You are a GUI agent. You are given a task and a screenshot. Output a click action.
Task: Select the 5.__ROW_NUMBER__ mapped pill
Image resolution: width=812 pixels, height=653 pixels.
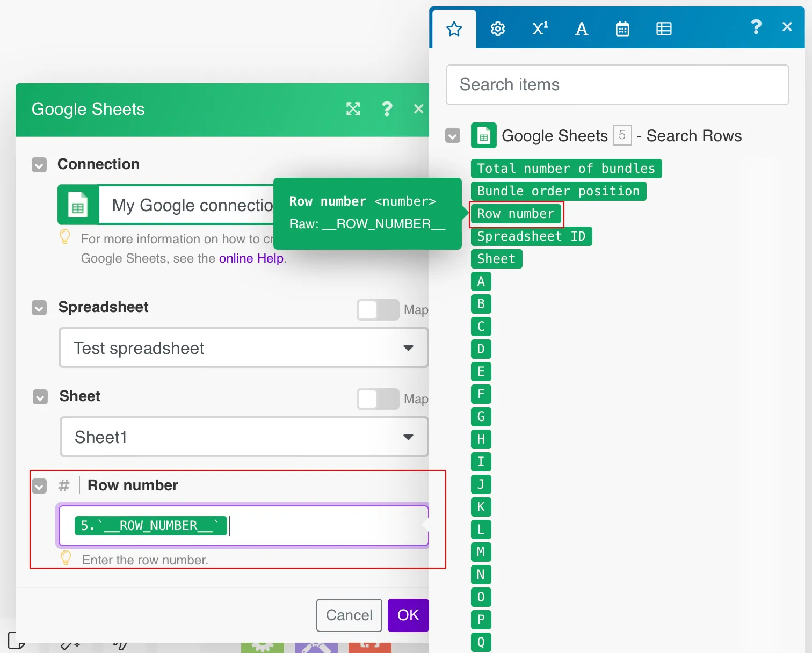[x=150, y=526]
